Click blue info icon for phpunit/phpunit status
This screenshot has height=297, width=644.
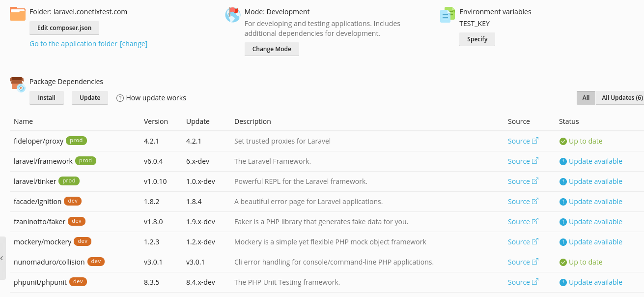(563, 282)
